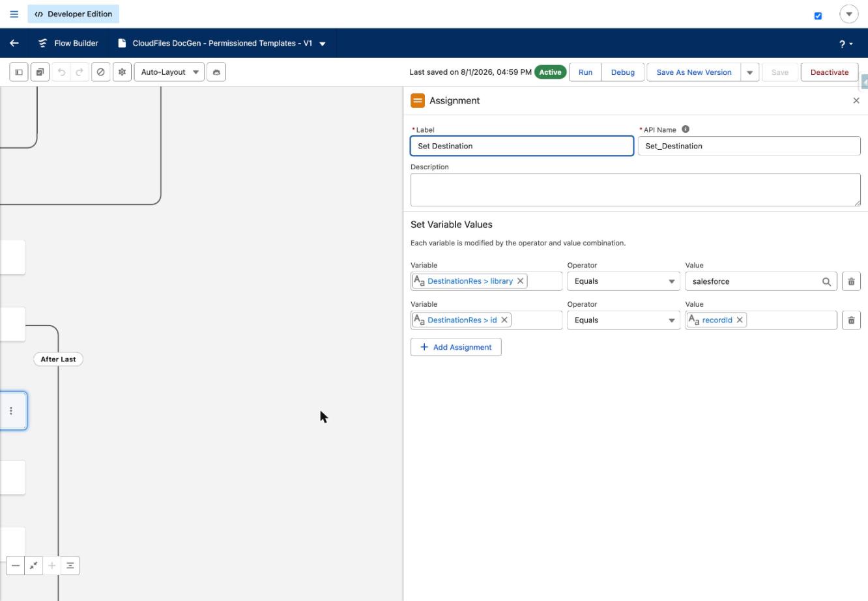Click the align canvas icon
The height and width of the screenshot is (601, 868).
(70, 565)
